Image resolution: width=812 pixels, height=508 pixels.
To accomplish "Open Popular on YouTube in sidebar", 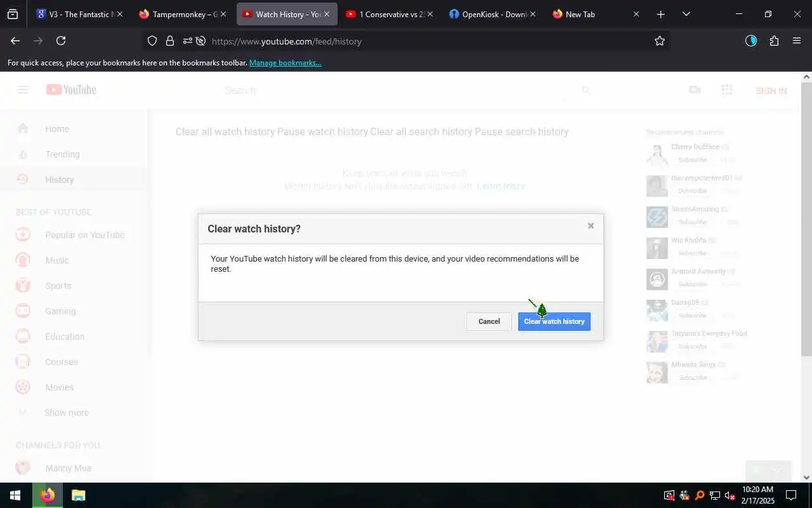I will click(75, 235).
